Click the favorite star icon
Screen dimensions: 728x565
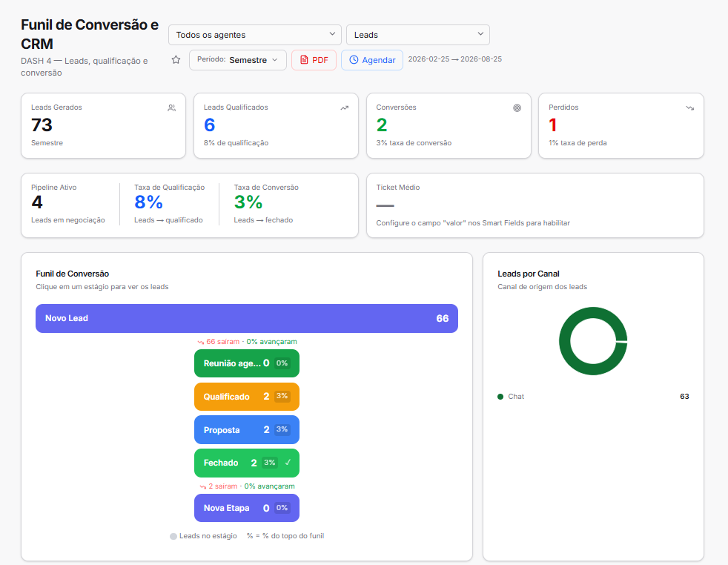[x=176, y=59]
